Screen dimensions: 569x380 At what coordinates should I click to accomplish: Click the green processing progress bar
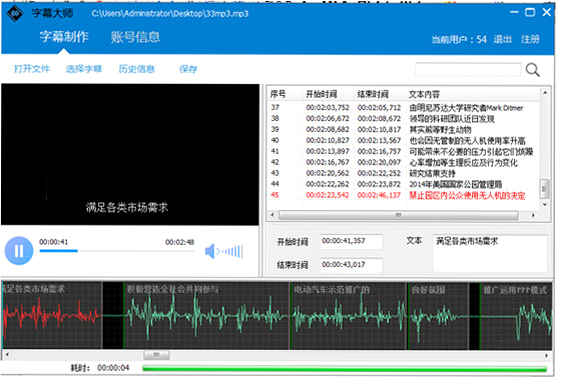coord(345,368)
